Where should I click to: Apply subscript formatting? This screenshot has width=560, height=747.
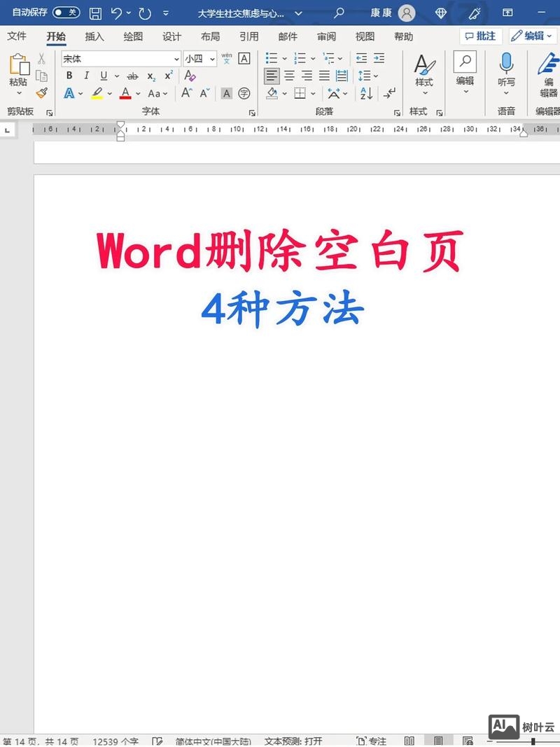coord(151,75)
